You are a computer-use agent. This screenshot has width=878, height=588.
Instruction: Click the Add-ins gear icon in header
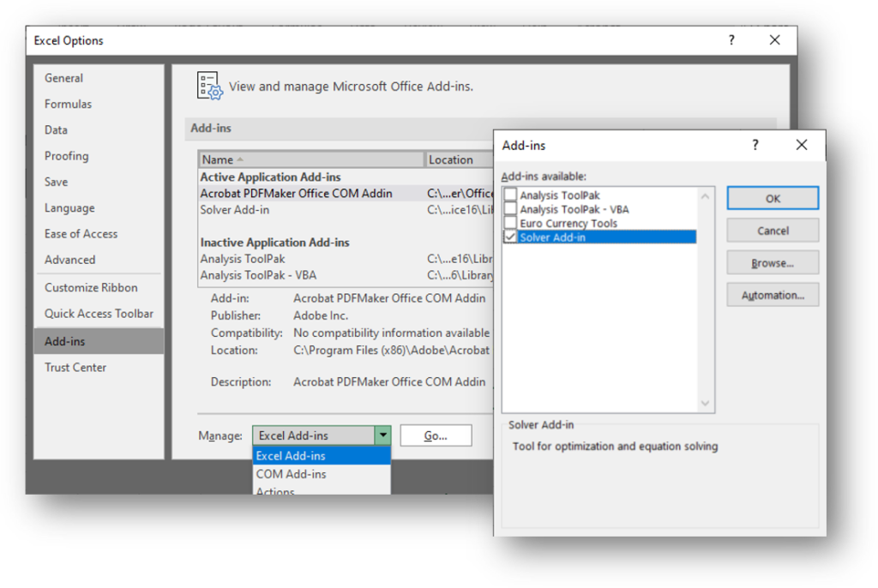tap(209, 87)
